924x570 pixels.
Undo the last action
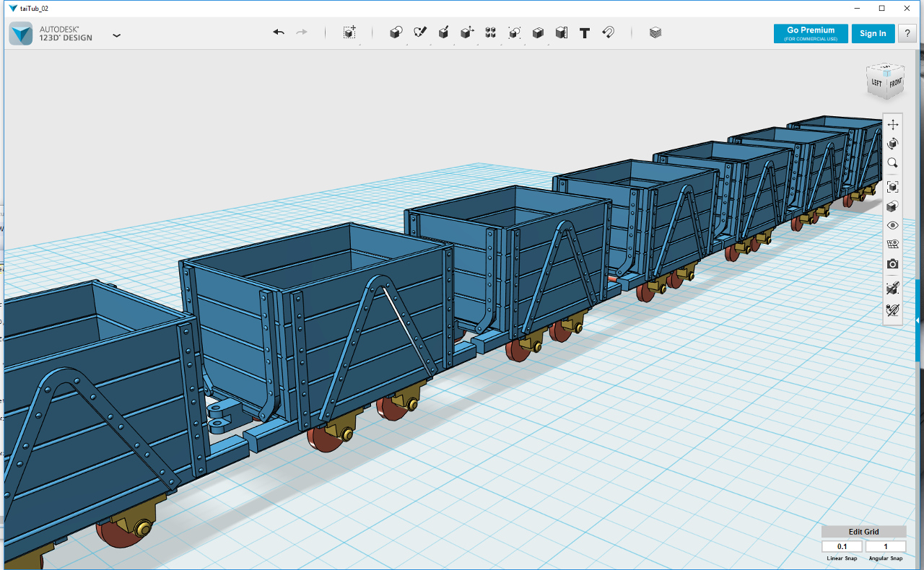[279, 32]
